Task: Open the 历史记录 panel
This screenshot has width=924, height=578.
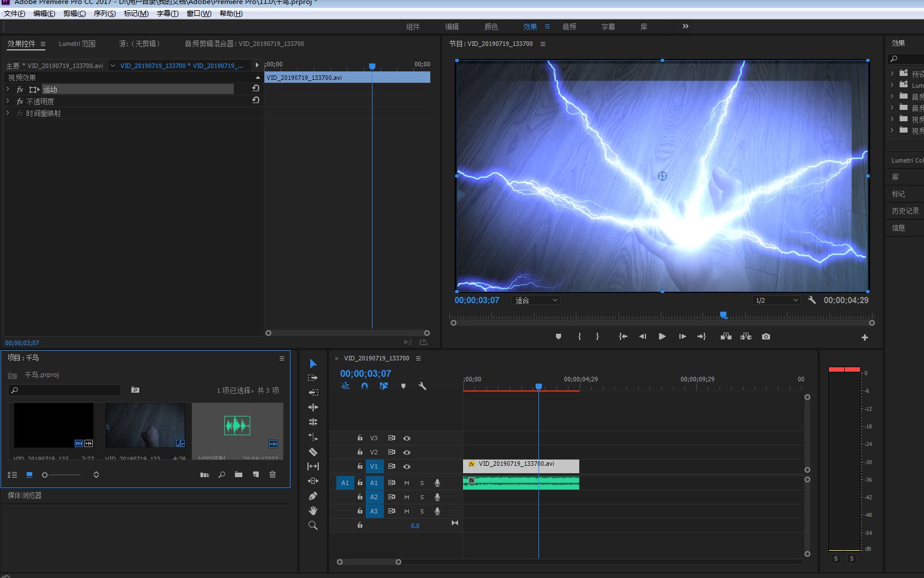Action: [905, 211]
